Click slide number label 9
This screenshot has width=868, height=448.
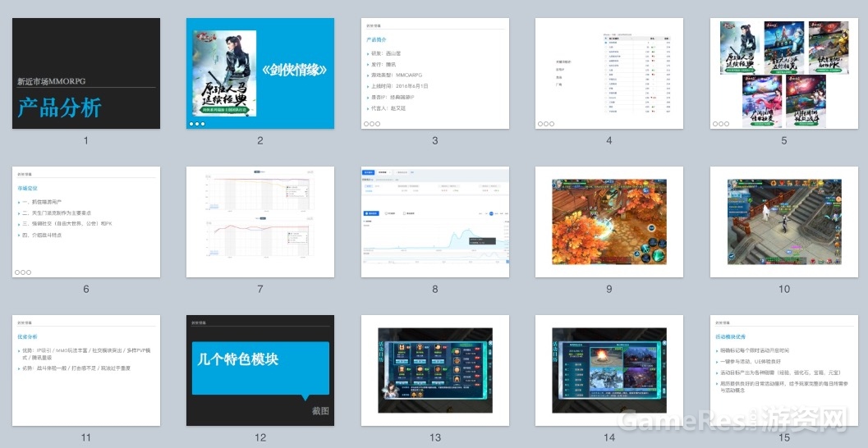tap(609, 289)
